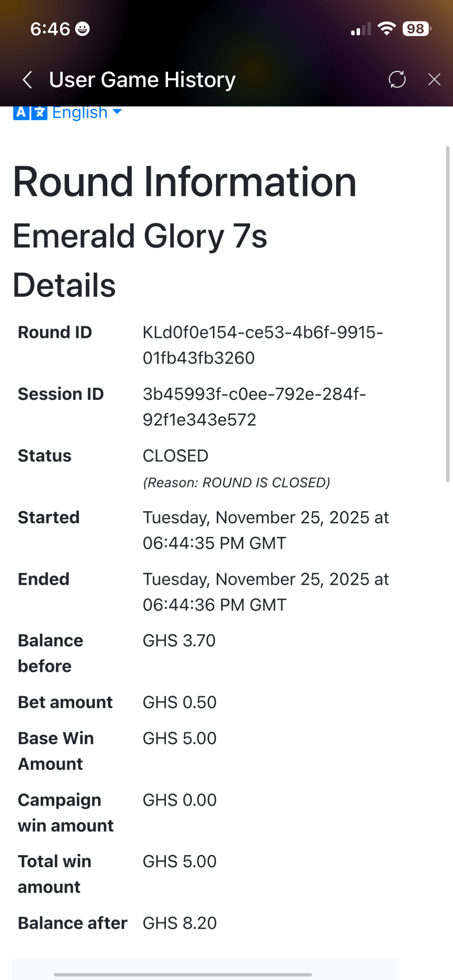Click the horizontal scrollbar at bottom
Viewport: 453px width, 980px height.
[x=183, y=975]
